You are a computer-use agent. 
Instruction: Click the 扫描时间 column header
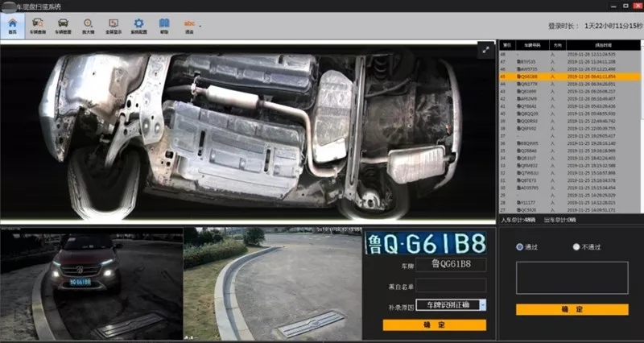coord(604,45)
